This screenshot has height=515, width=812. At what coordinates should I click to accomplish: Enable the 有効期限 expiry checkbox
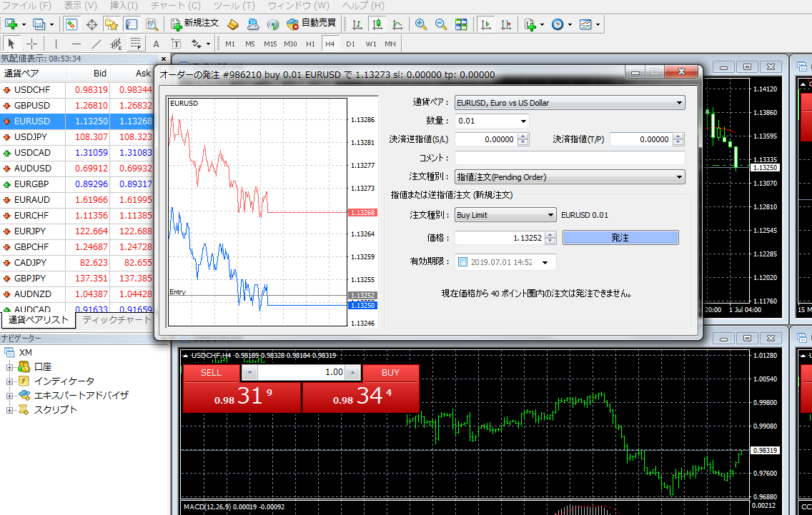point(462,262)
